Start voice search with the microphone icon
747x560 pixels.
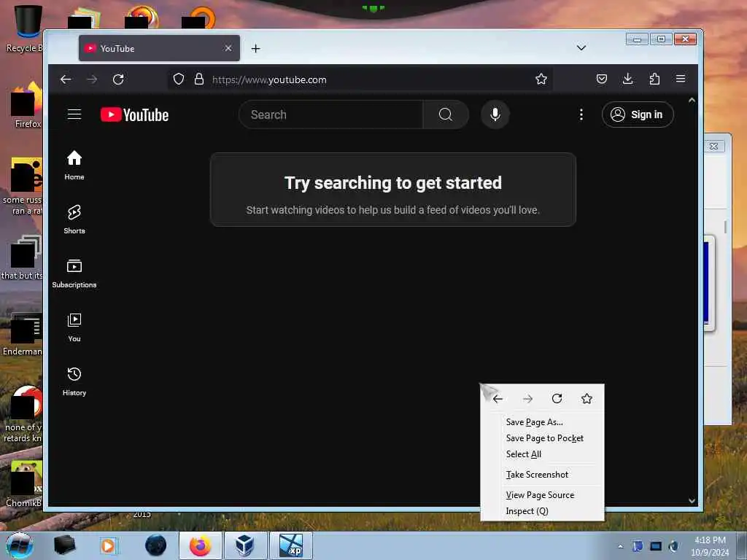pos(495,114)
